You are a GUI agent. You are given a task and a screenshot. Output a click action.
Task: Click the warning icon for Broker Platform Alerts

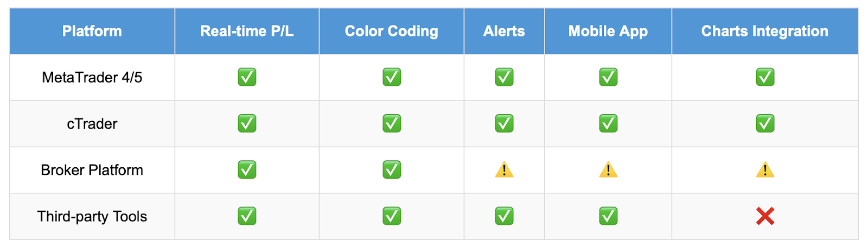pyautogui.click(x=504, y=170)
